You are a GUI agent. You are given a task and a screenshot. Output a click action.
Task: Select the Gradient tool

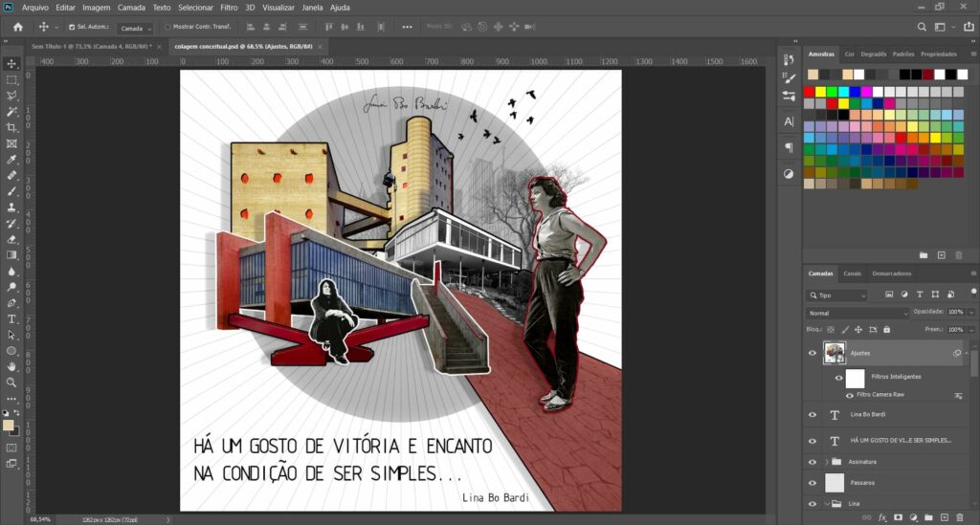coord(11,254)
